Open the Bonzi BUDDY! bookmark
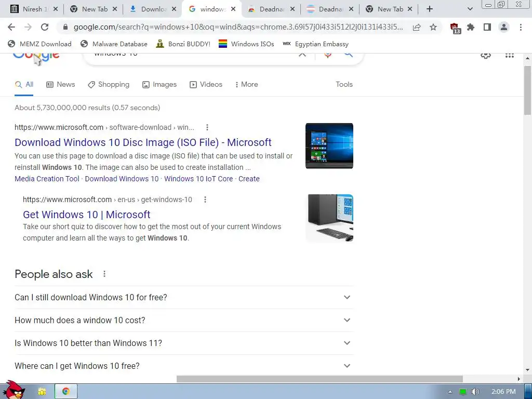The image size is (532, 399). point(183,44)
